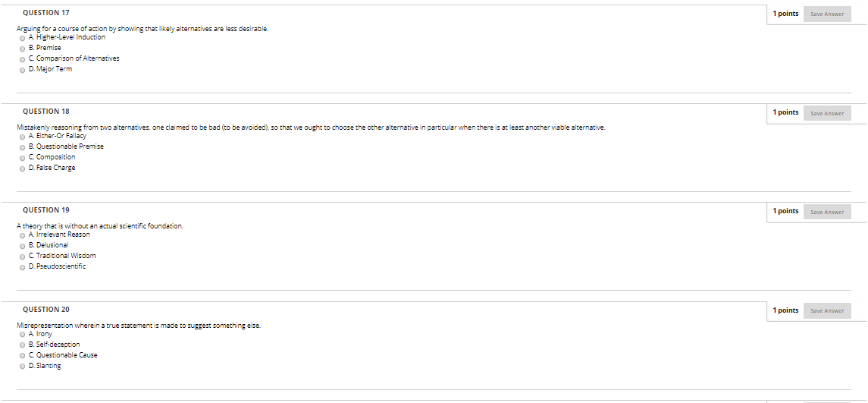Choose B. Delusional option

[22, 246]
